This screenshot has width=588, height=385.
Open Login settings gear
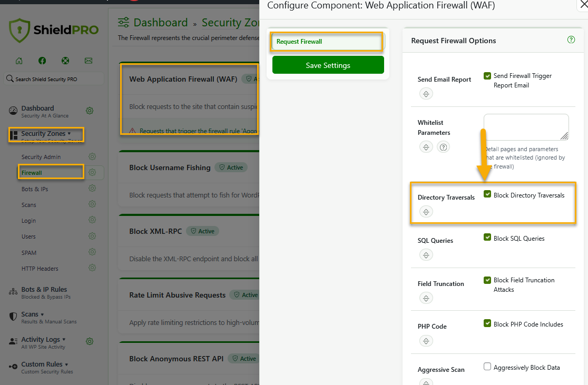click(92, 220)
